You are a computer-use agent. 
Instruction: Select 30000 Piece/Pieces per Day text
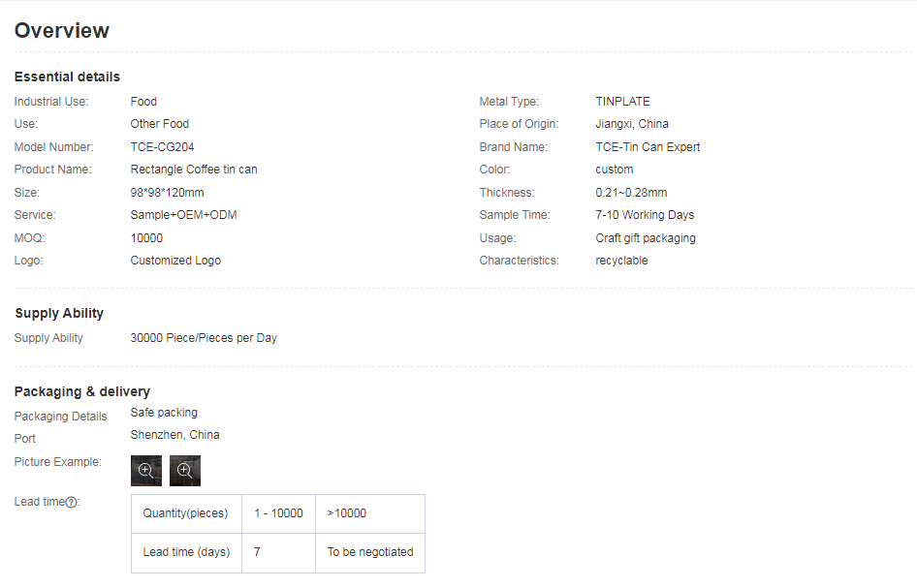pos(204,338)
